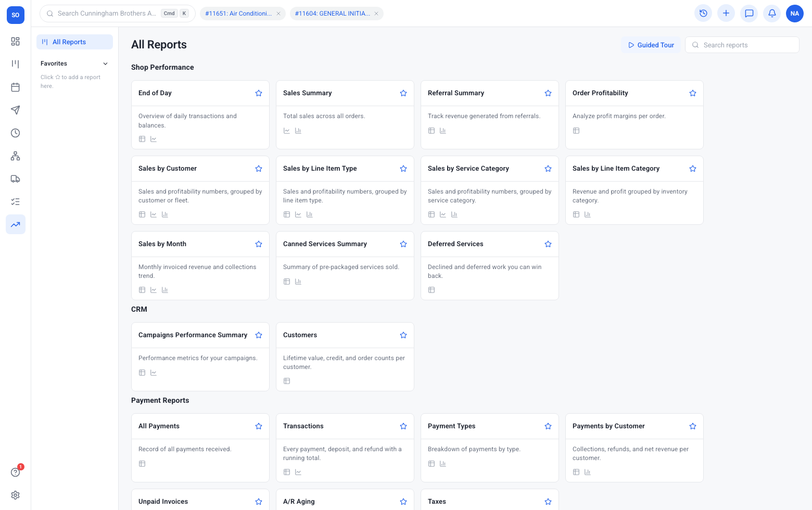The width and height of the screenshot is (812, 510).
Task: Favorite the Customers report
Action: (403, 335)
